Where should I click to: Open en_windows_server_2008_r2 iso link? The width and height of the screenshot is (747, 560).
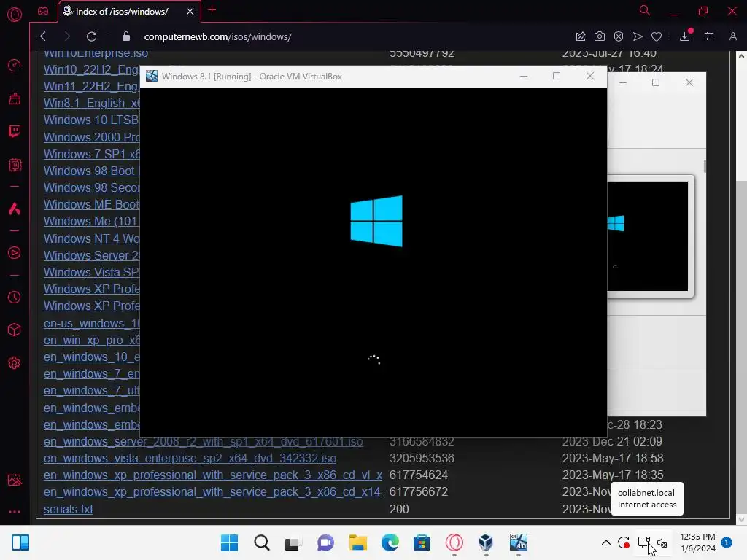tap(203, 441)
